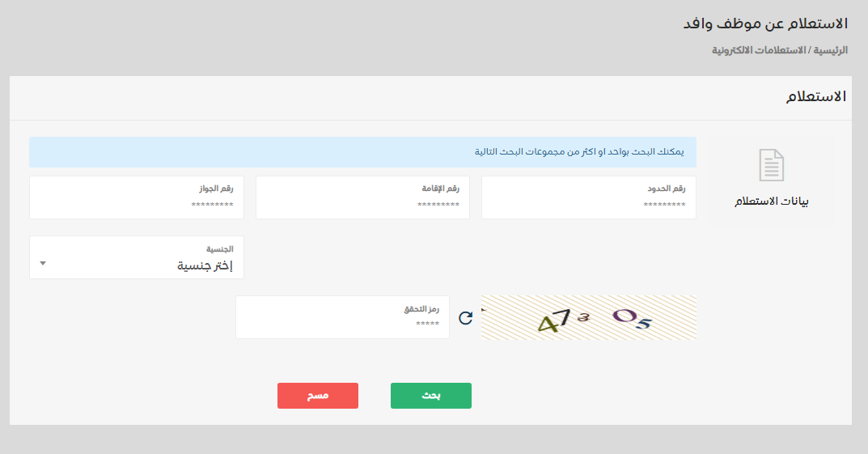Click the page title الاستعلام عن موظف وافد

coord(765,23)
